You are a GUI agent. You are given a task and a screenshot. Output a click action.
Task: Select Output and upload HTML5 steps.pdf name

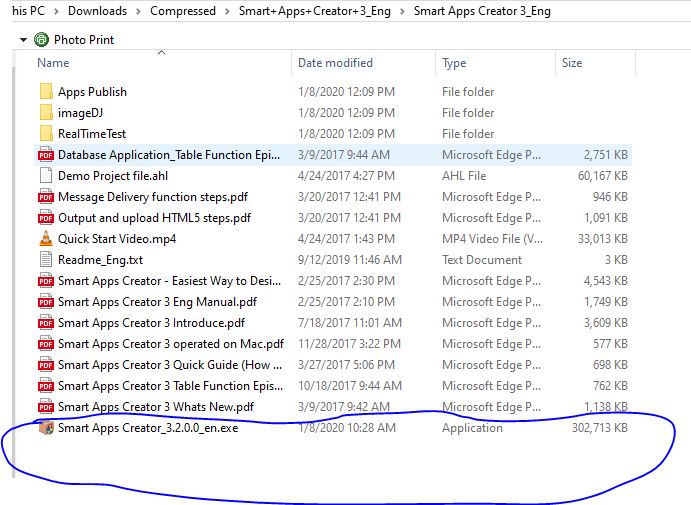click(154, 218)
